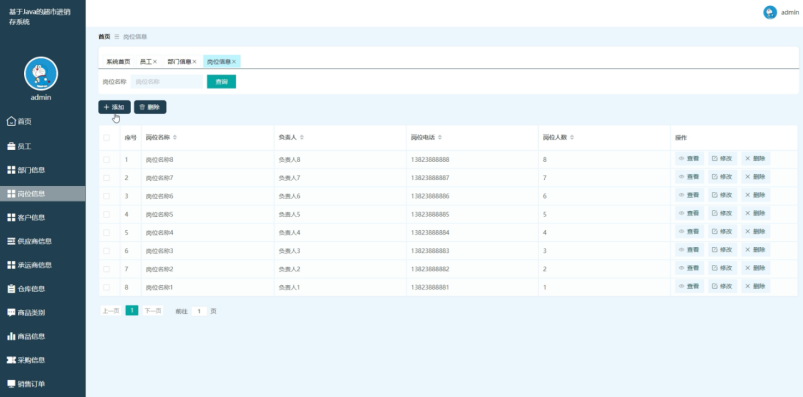Delete the 岗位名称1 row
803x397 pixels.
pos(755,286)
